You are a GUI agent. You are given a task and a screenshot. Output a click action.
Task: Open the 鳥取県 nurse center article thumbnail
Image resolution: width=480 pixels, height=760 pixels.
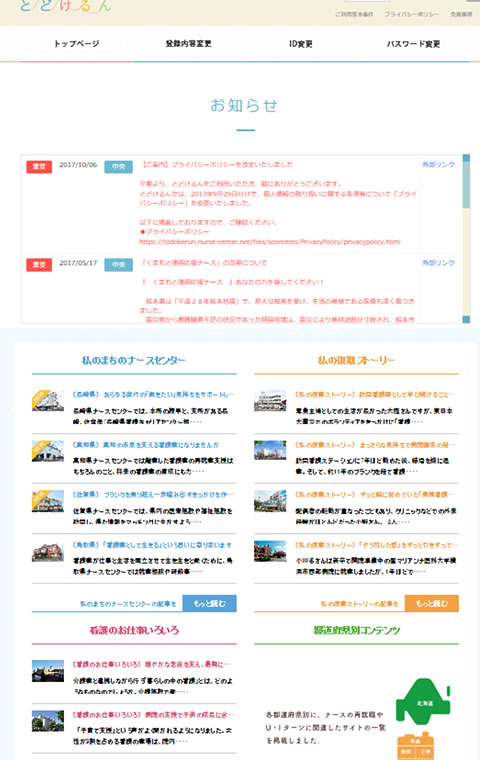[48, 552]
